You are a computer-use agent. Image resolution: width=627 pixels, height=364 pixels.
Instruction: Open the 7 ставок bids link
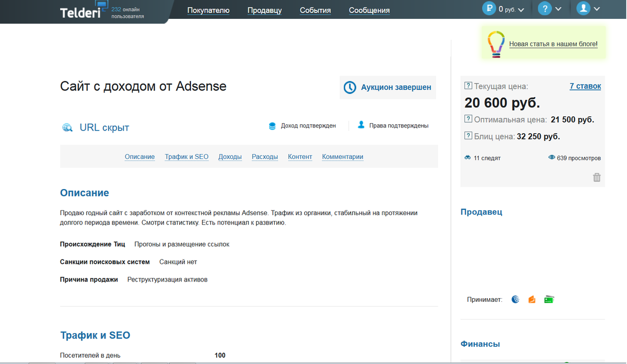585,86
